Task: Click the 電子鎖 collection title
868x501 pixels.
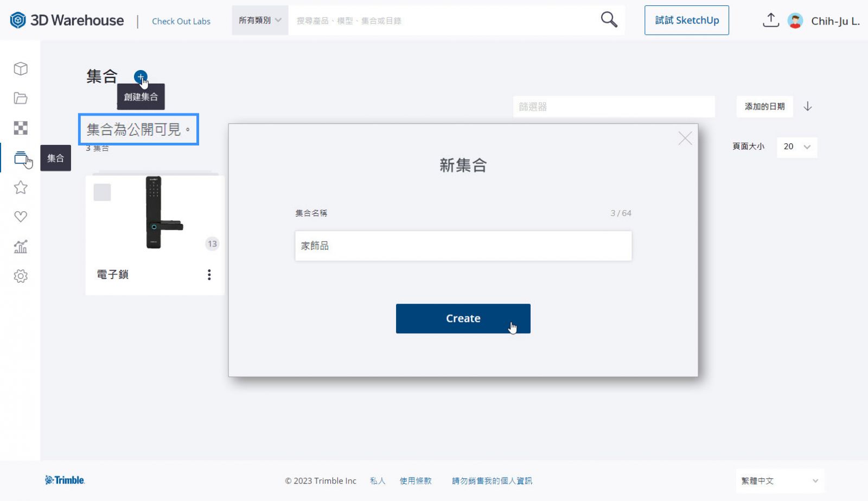Action: [x=113, y=275]
